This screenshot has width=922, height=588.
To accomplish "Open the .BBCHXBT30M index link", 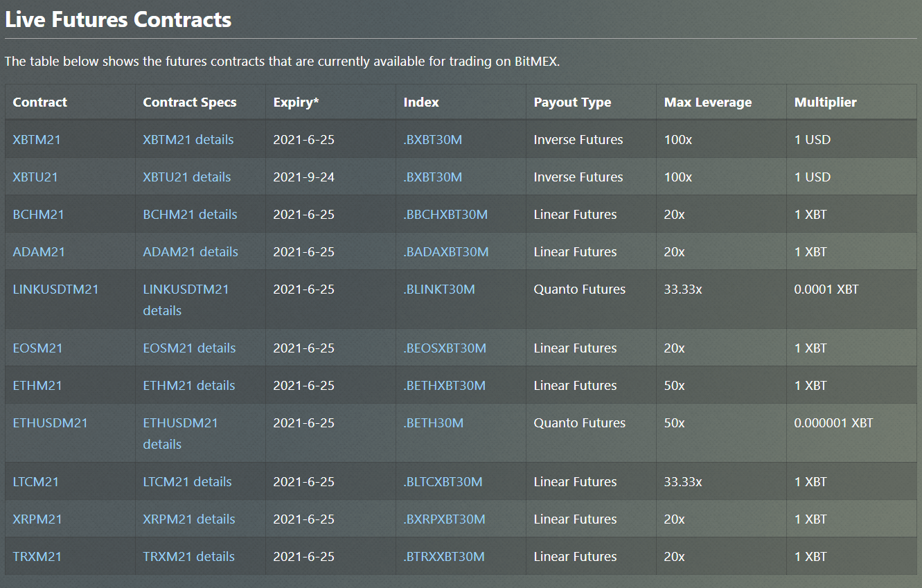I will click(x=445, y=215).
